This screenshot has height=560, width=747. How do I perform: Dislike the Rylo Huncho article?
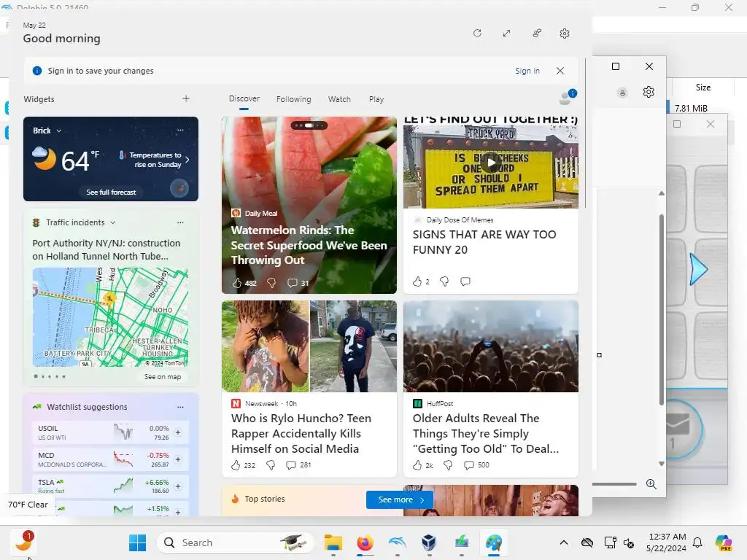270,465
